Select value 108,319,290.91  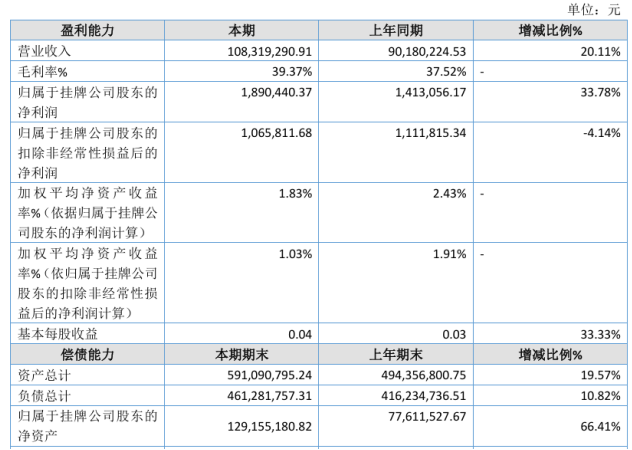point(270,51)
